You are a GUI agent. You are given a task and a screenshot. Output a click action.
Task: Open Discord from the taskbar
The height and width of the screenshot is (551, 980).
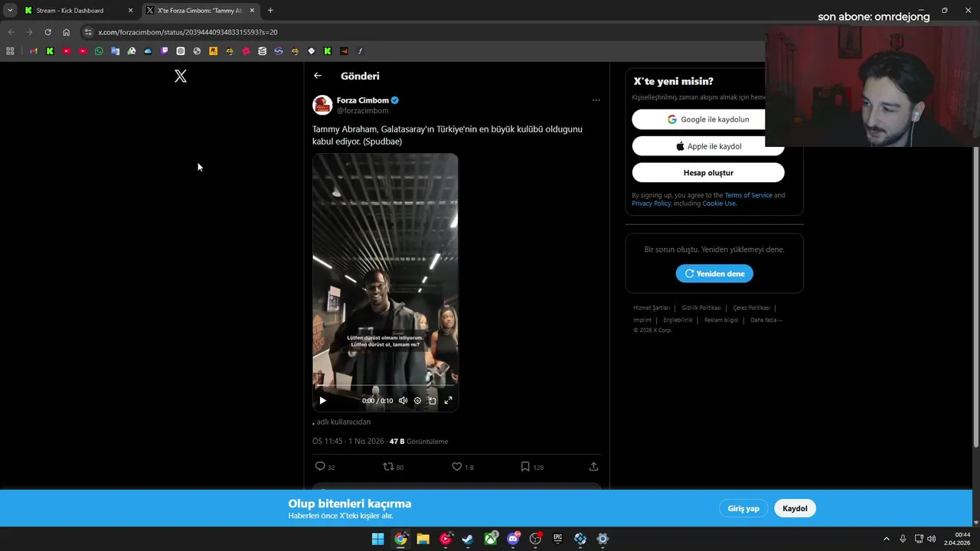pos(513,539)
